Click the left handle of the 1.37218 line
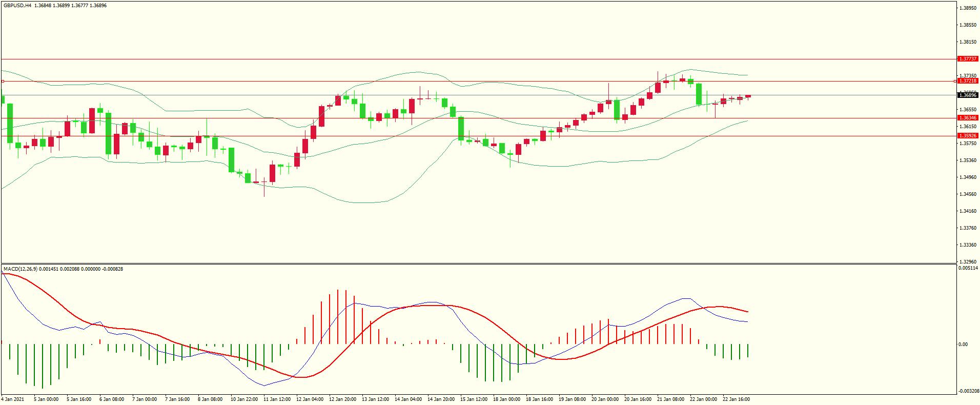980x405 pixels. point(2,81)
